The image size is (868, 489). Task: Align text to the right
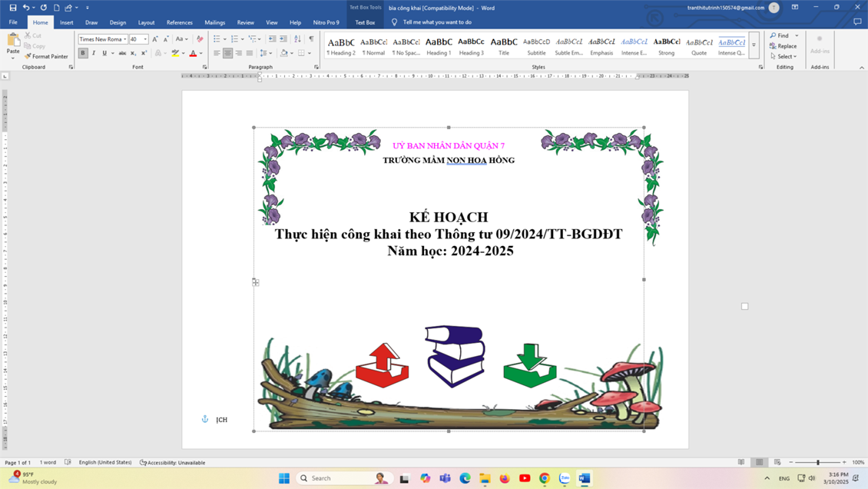point(239,53)
